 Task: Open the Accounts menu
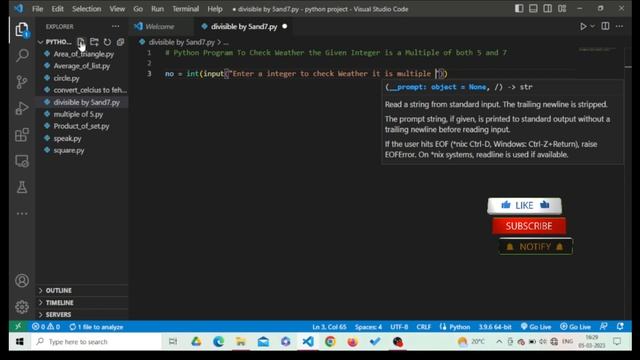click(22, 281)
